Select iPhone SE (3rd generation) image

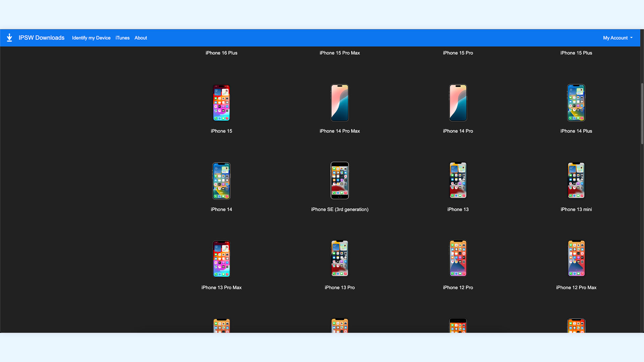pyautogui.click(x=340, y=181)
